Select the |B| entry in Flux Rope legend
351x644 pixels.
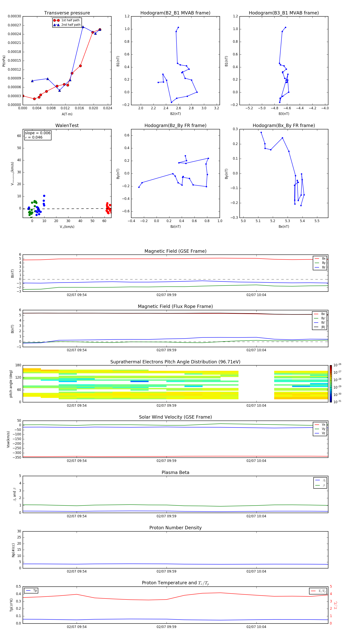coord(320,327)
